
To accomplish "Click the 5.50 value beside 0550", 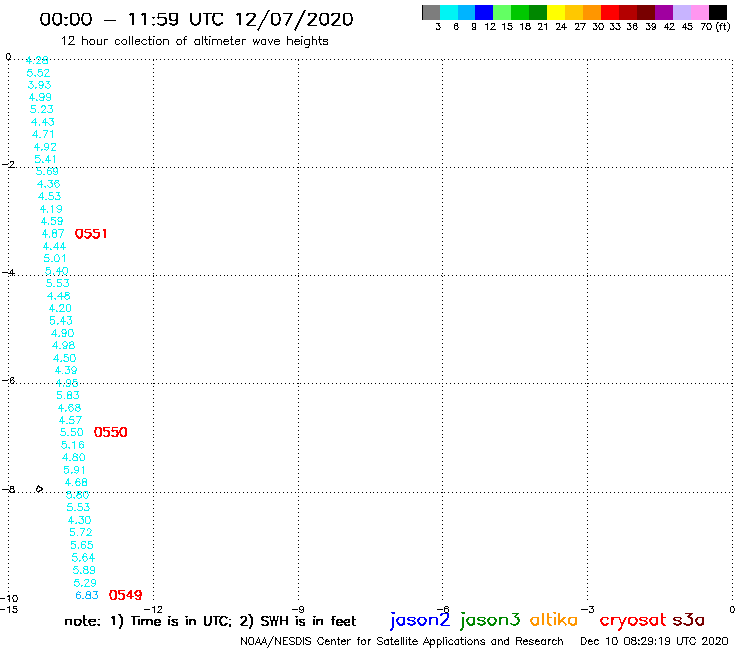I will click(71, 432).
